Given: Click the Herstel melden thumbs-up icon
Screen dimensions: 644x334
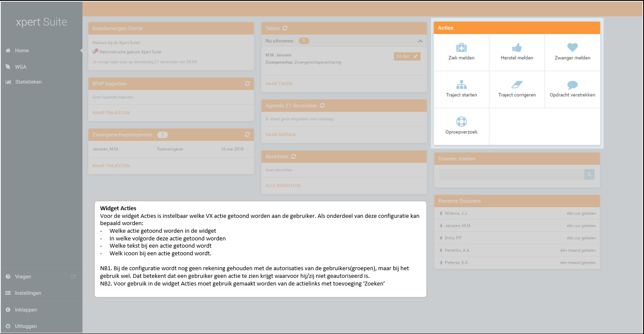Looking at the screenshot, I should click(517, 48).
